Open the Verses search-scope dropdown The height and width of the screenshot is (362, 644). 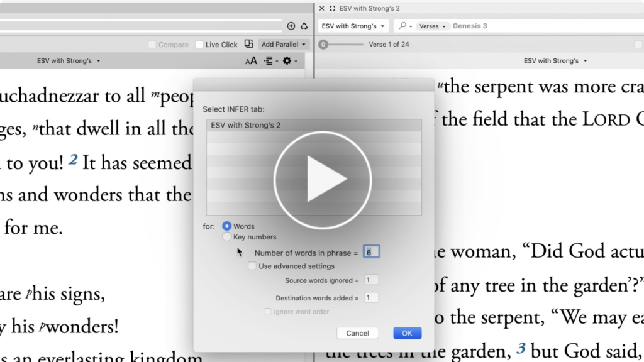[432, 26]
